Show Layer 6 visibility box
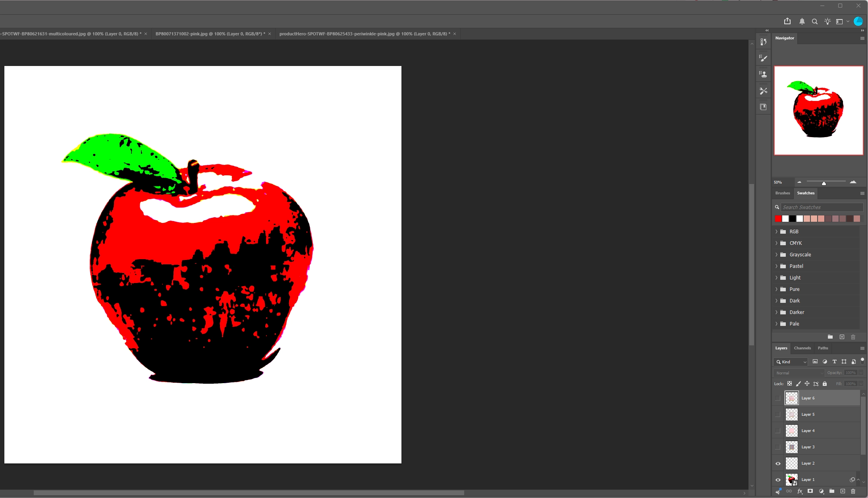 [778, 398]
